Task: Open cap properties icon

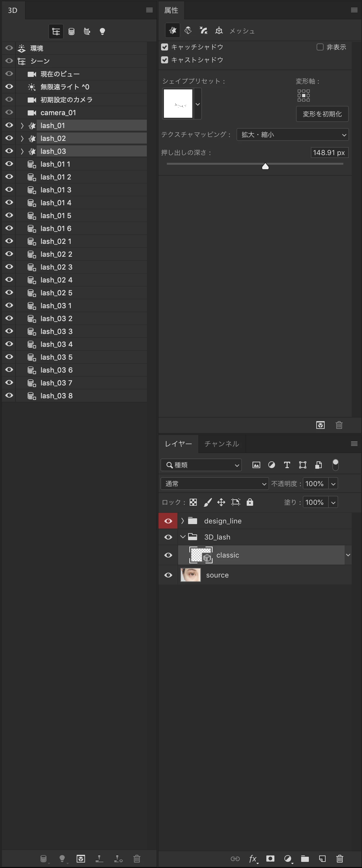Action: 204,31
